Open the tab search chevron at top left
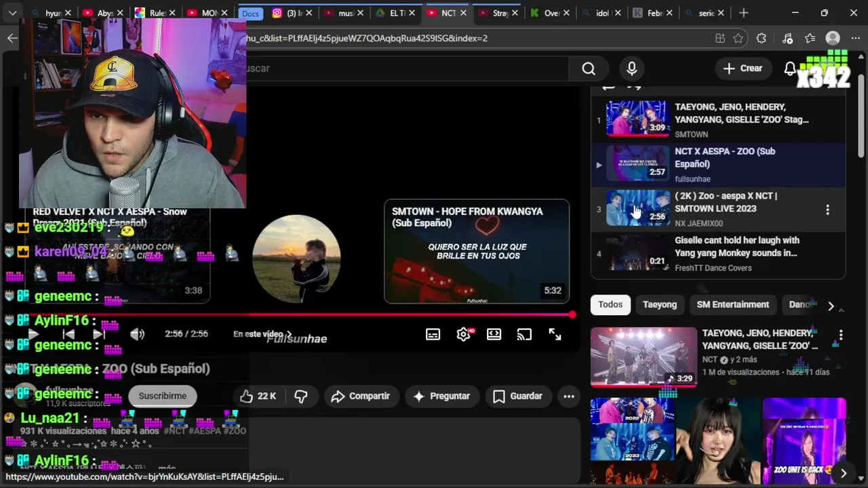 point(13,13)
